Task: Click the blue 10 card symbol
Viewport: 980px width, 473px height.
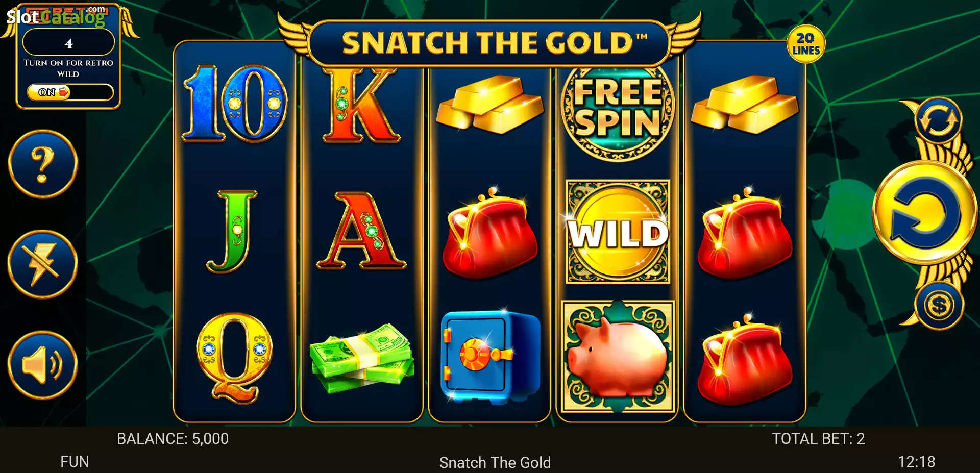Action: point(235,104)
